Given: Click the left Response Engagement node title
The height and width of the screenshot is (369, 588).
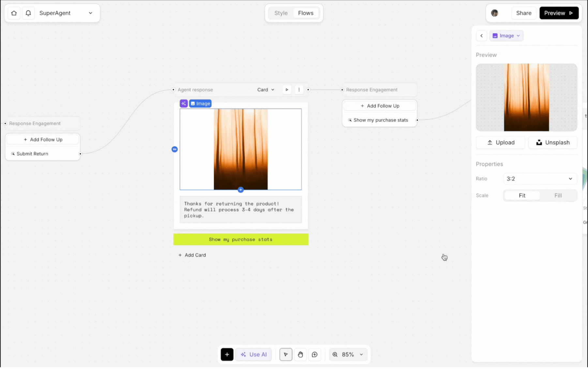Looking at the screenshot, I should tap(35, 124).
